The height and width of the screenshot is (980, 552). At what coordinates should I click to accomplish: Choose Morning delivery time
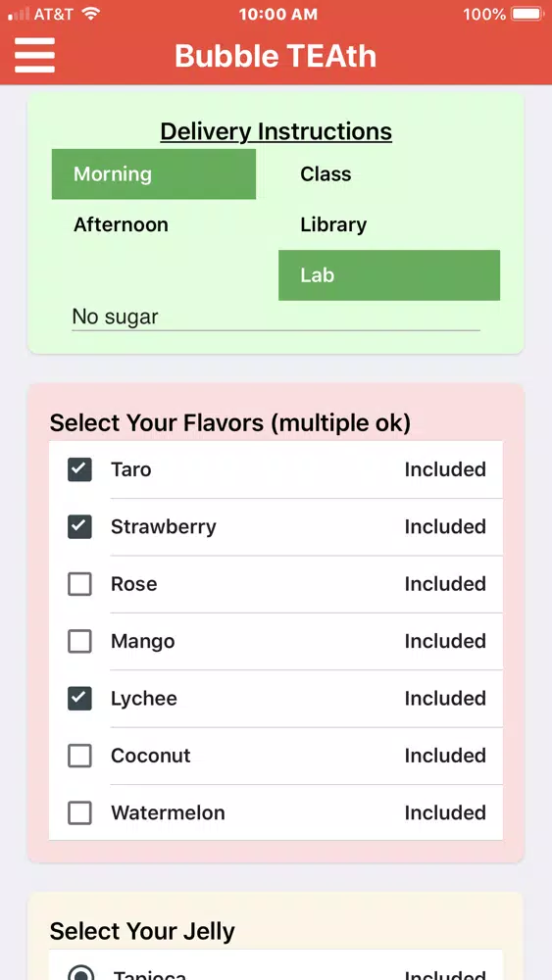[154, 173]
